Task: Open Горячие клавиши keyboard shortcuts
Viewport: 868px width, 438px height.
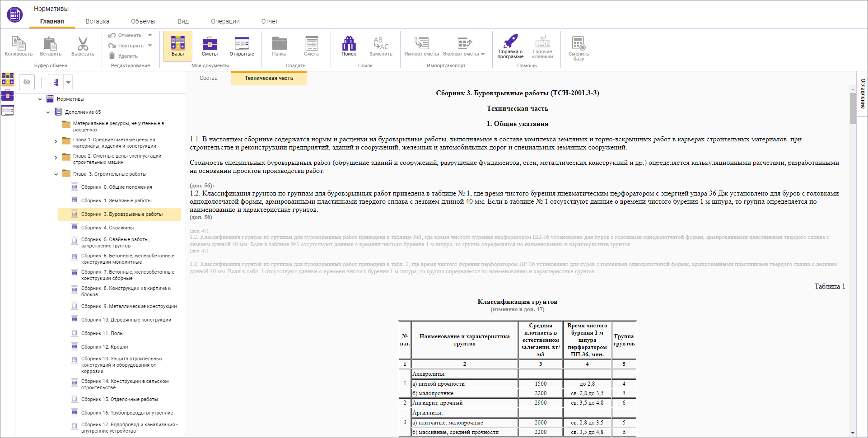Action: 542,46
